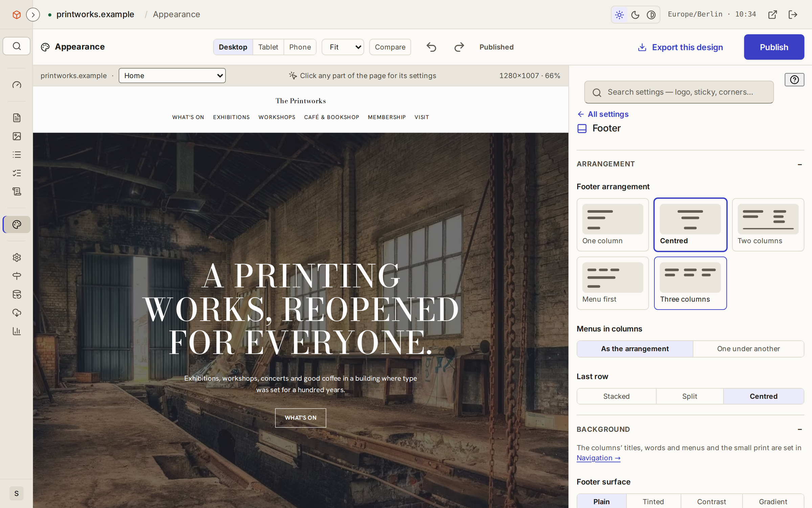Click the sign out icon
812x508 pixels.
[793, 15]
